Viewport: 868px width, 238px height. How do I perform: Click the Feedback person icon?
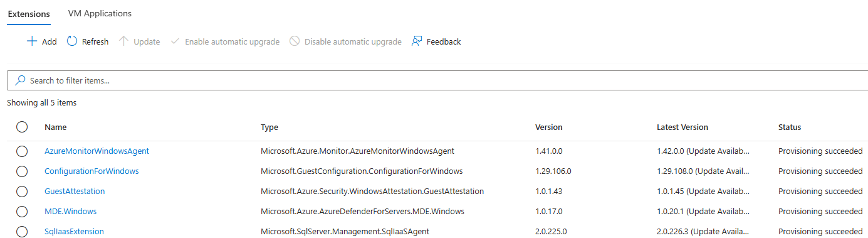tap(417, 41)
